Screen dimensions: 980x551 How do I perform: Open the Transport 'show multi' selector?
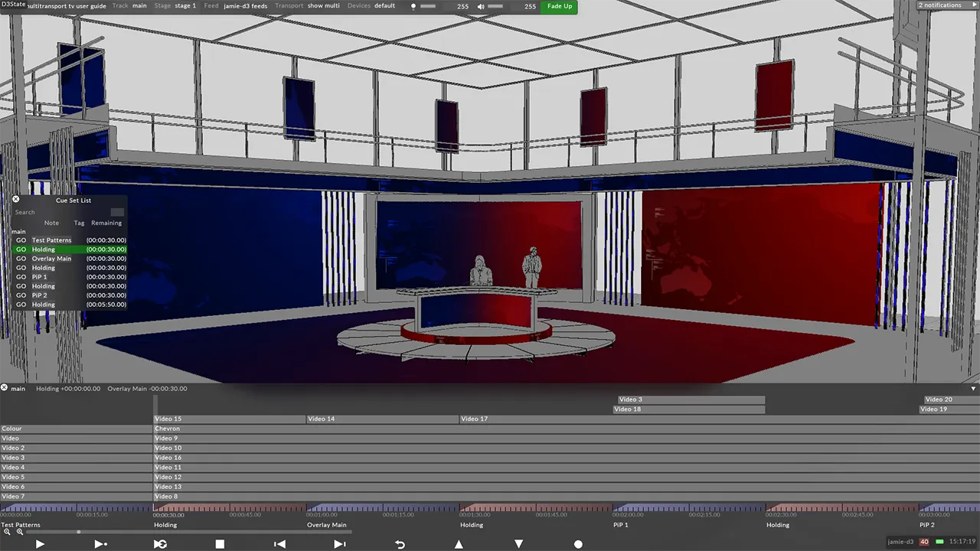[324, 6]
